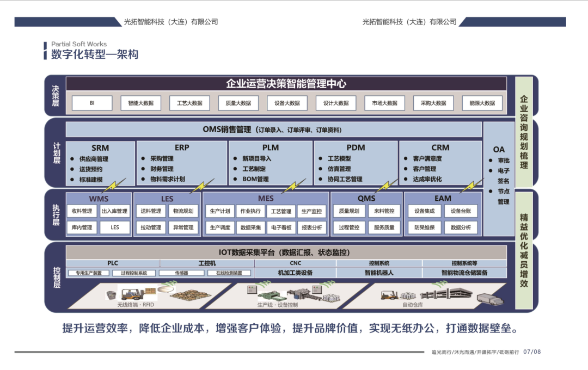
Task: Click the 智能机器人 label
Action: coord(379,273)
